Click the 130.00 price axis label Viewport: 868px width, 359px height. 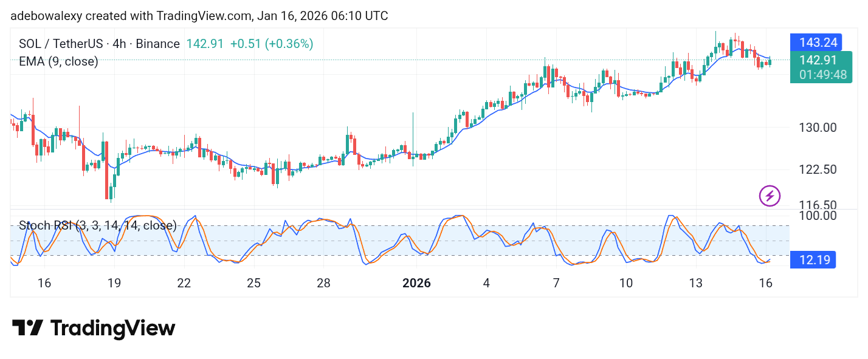point(819,128)
